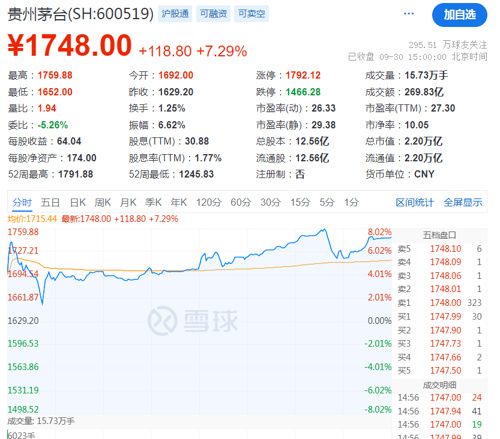This screenshot has width=500, height=439.
Task: Click the 跌停 value 1466.28
Action: [x=303, y=92]
